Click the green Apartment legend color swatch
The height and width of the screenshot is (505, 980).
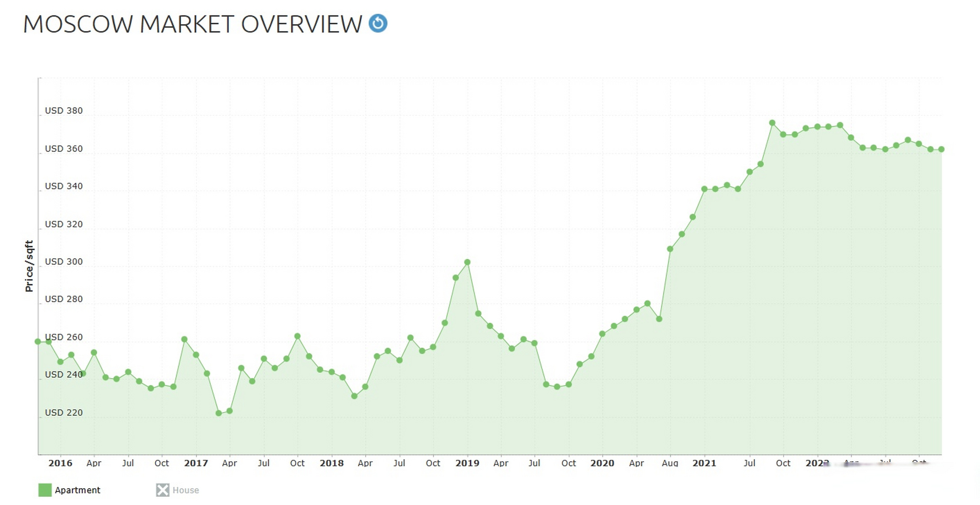[45, 490]
